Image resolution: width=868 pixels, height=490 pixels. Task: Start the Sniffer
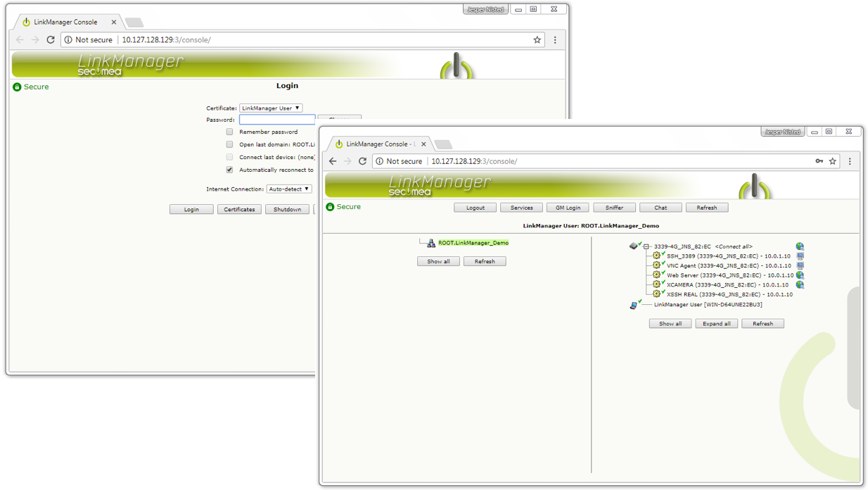(x=614, y=208)
